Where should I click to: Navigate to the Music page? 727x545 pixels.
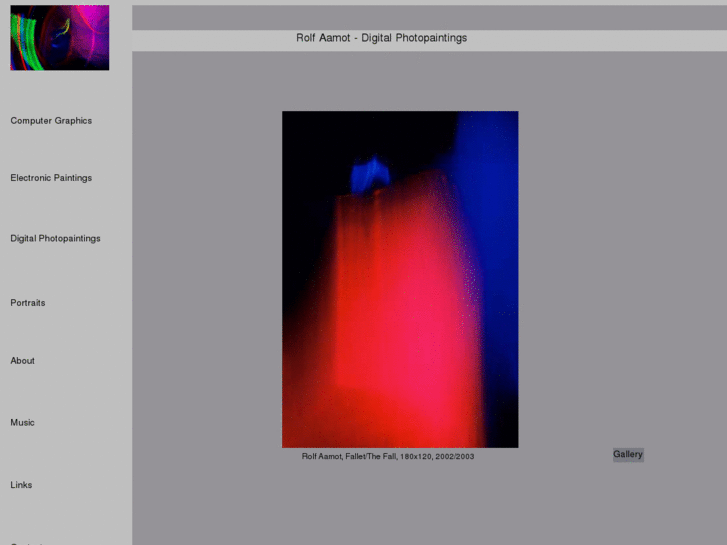pyautogui.click(x=22, y=423)
